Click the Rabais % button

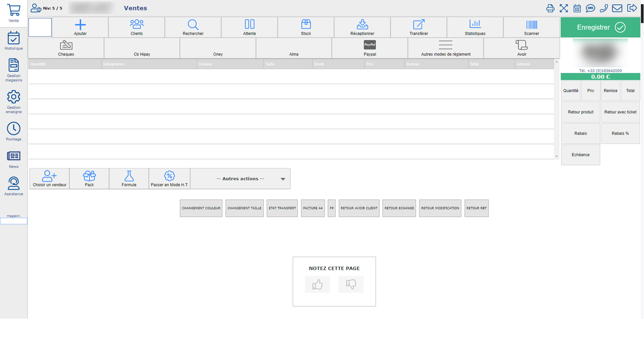click(620, 133)
